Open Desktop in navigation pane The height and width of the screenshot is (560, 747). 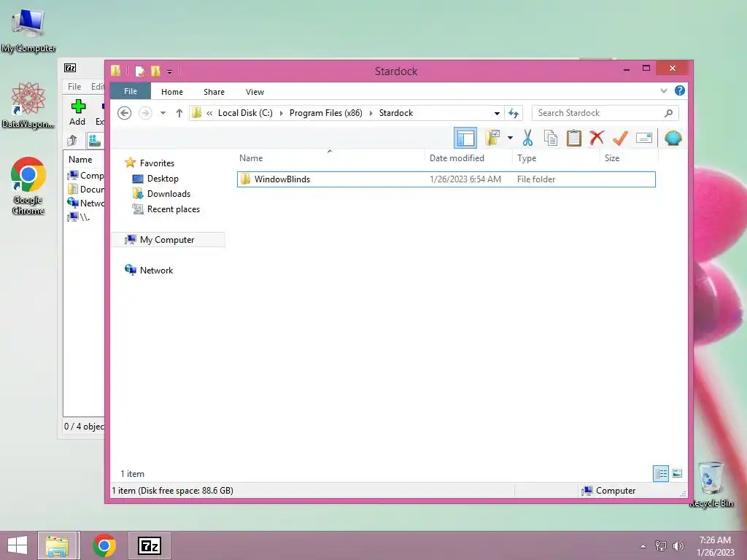(155, 179)
